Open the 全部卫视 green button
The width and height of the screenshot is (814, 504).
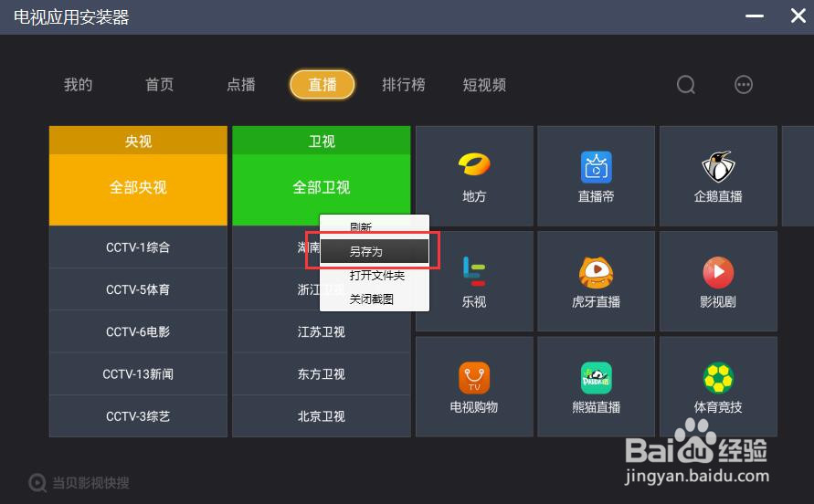(322, 189)
